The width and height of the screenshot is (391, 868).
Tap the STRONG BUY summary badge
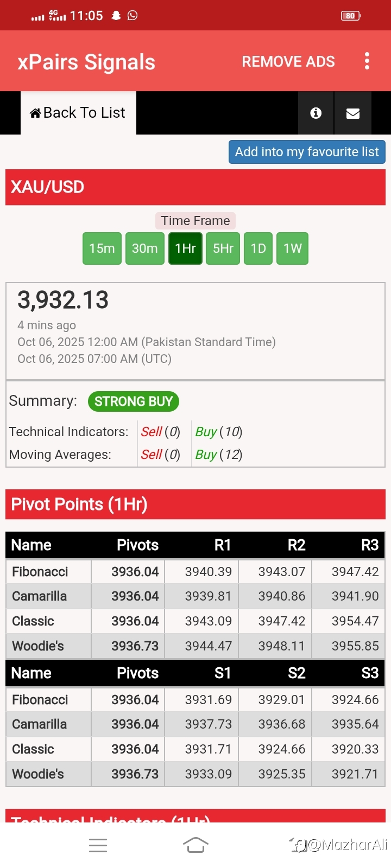tap(133, 401)
